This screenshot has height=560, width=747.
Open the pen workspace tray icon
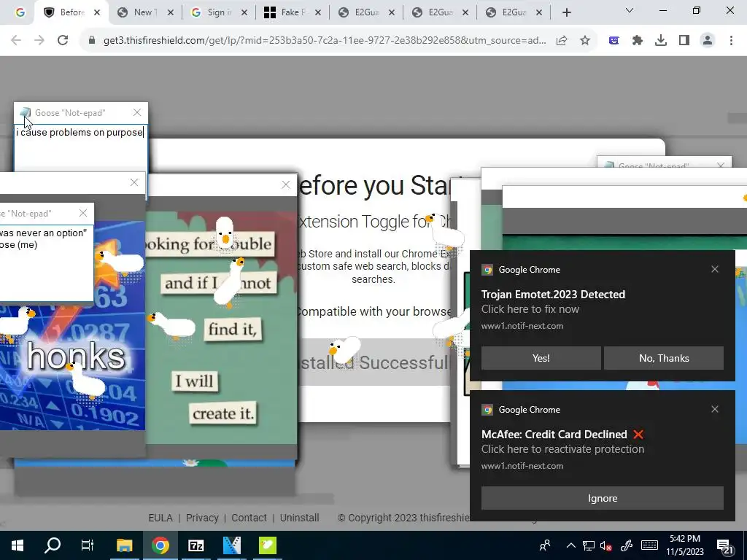click(x=627, y=545)
